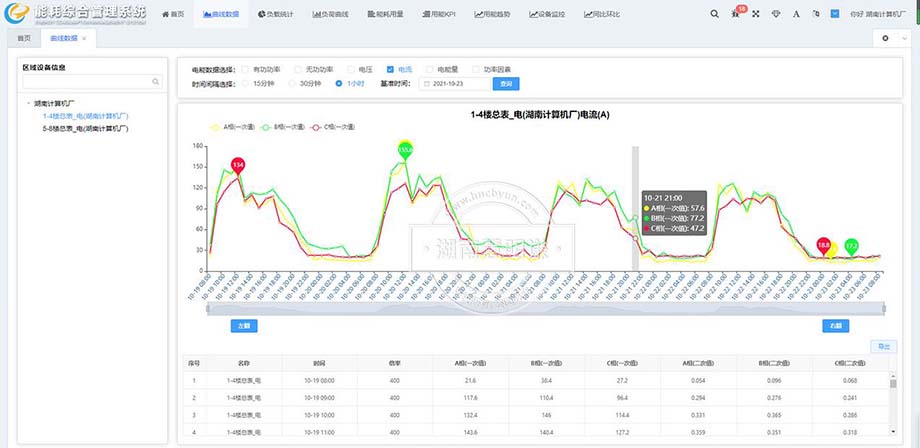Click the font size 'A' icon
This screenshot has height=448, width=920.
(796, 15)
